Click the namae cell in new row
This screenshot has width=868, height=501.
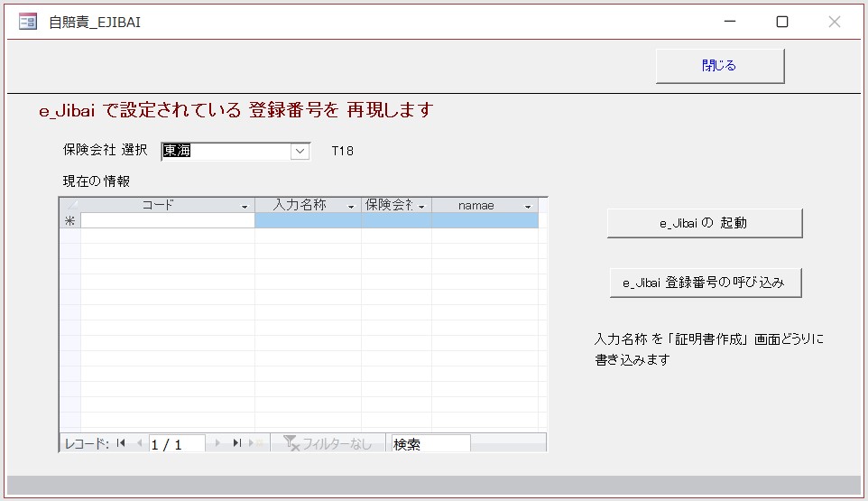point(485,221)
